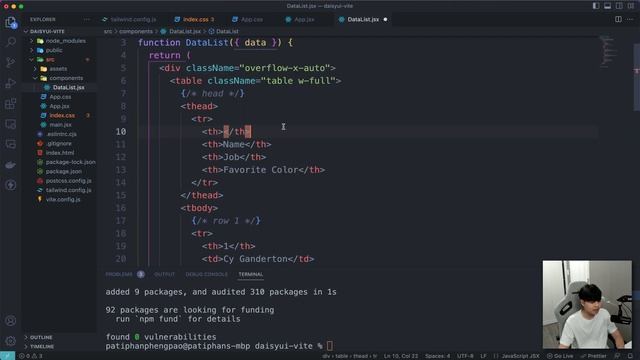
Task: Open the Customize Layout icon
Action: [x=631, y=6]
